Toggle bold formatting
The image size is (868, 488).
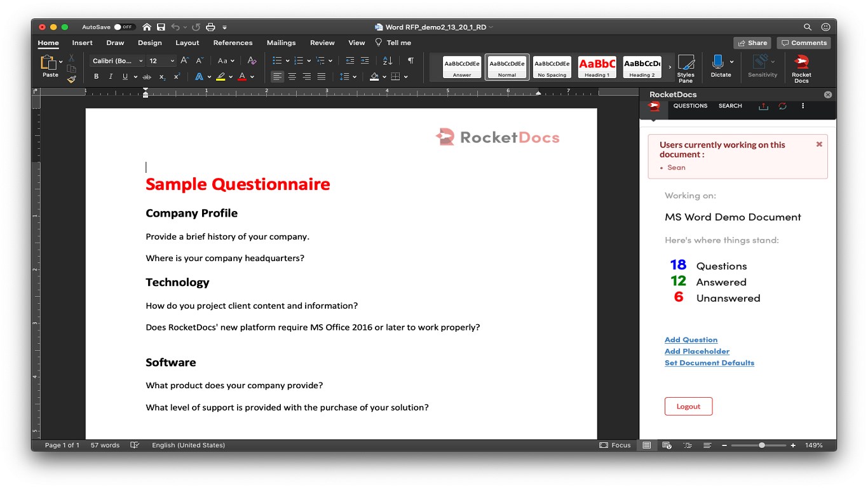(x=96, y=77)
